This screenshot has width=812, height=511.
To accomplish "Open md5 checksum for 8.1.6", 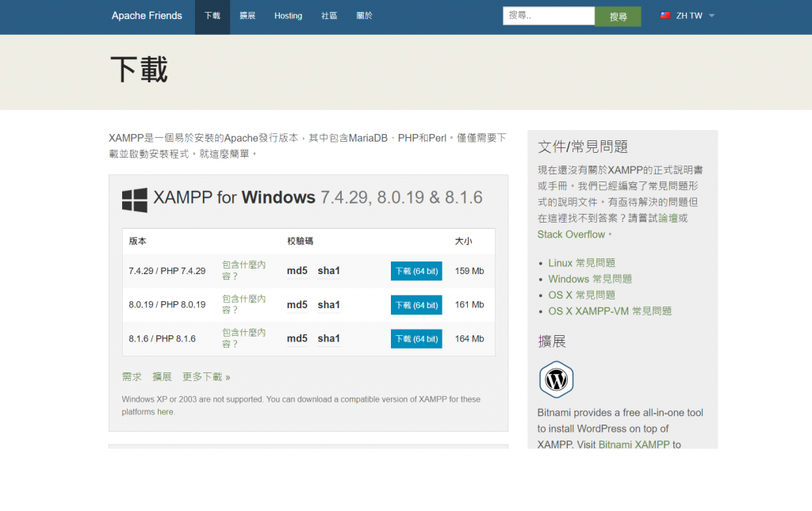I will click(297, 339).
